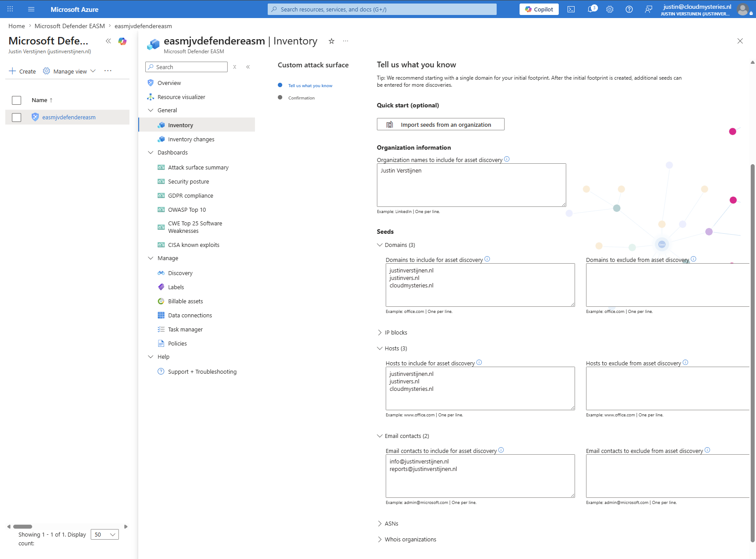Click the help question mark icon
This screenshot has height=559, width=756.
(x=629, y=9)
